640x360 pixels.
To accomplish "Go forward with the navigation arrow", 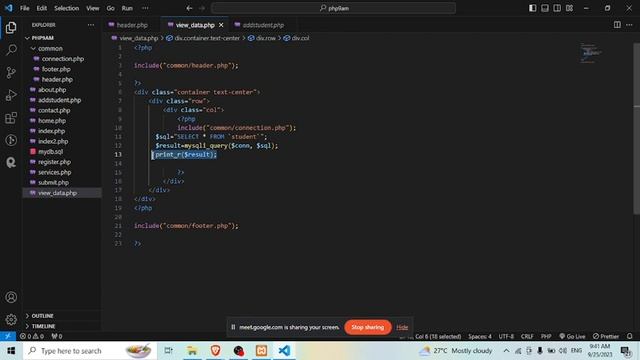I will (202, 8).
